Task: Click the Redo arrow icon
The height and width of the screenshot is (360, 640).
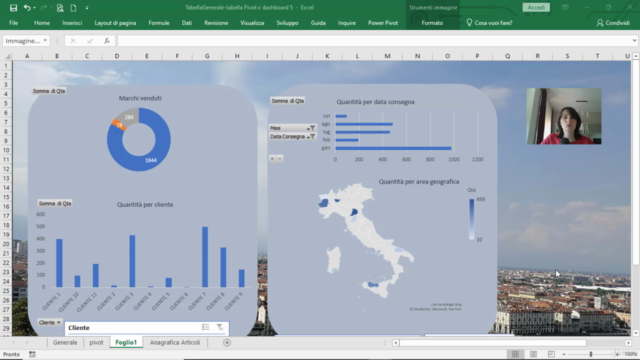Action: [43, 8]
